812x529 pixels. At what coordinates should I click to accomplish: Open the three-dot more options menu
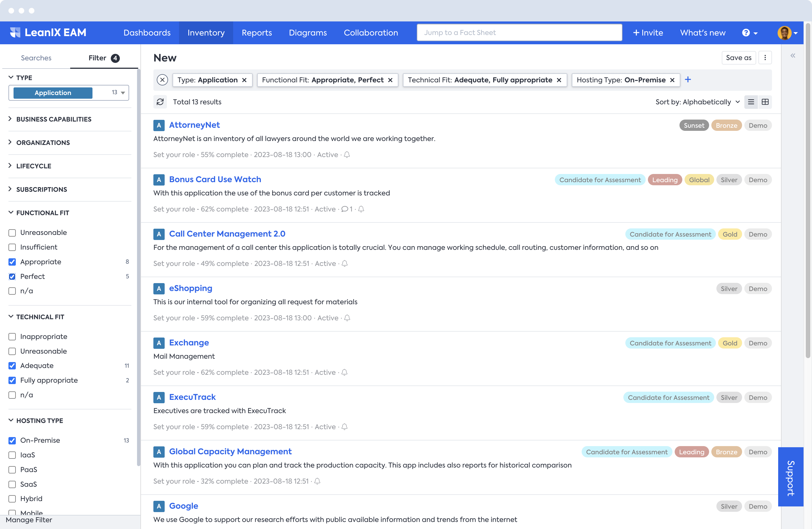coord(765,58)
